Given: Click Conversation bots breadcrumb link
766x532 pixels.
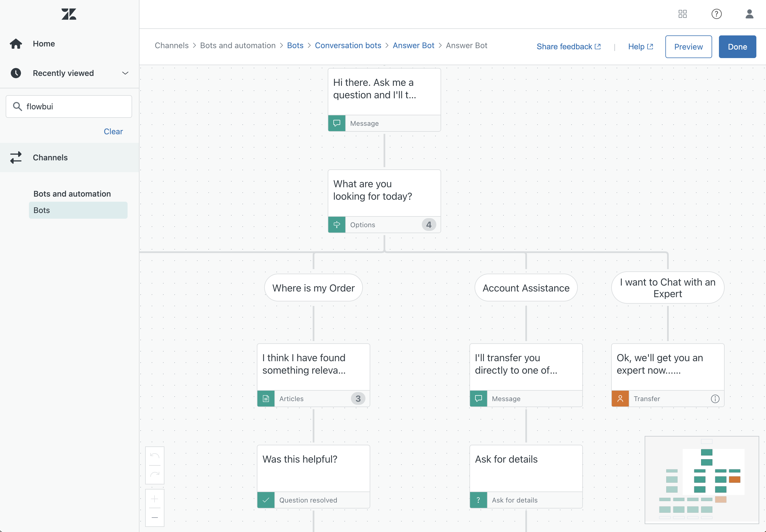Looking at the screenshot, I should pos(348,45).
